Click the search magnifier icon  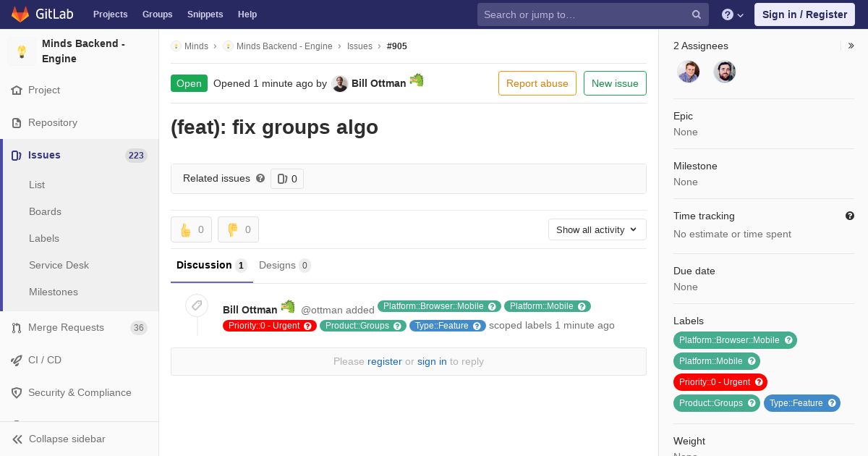click(x=697, y=14)
